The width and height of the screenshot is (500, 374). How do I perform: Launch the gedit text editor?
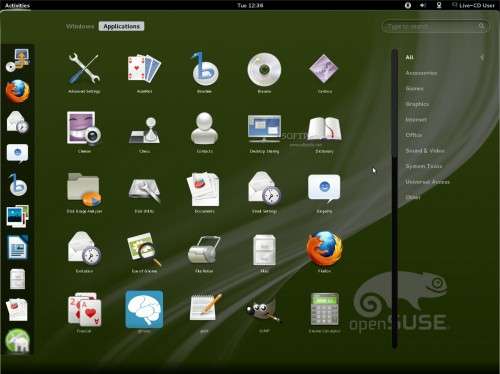[205, 307]
